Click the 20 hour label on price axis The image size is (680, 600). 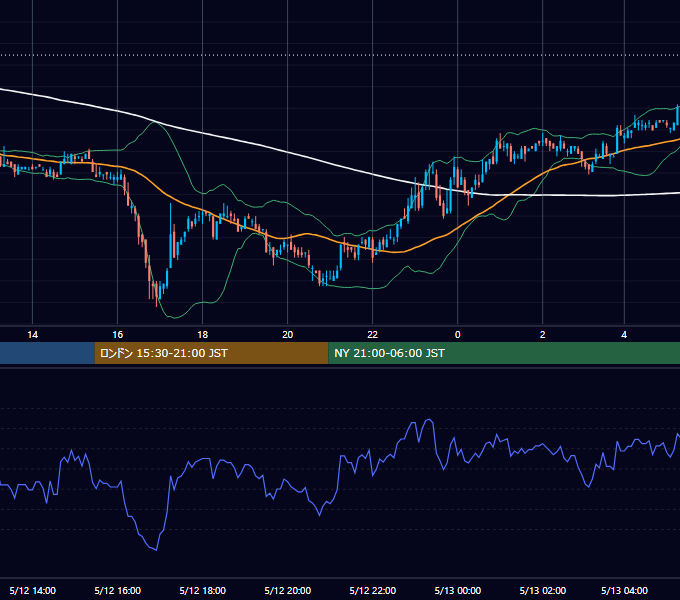click(288, 335)
